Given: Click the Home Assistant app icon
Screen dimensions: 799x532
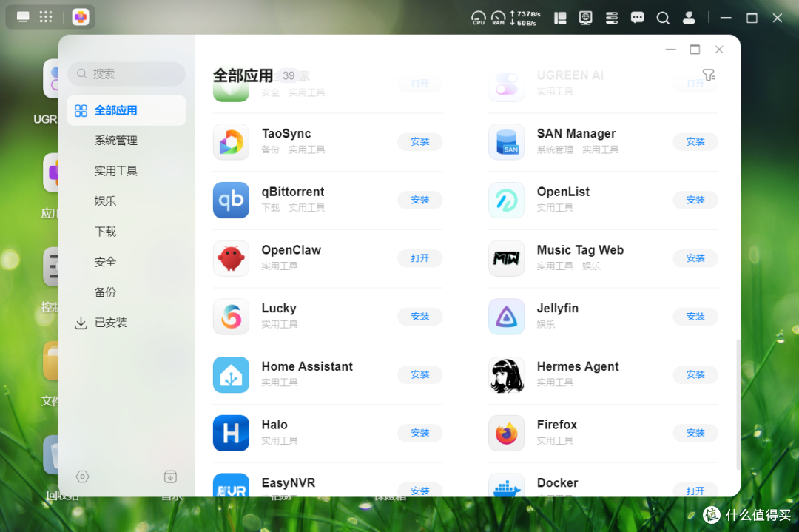Looking at the screenshot, I should pos(231,374).
